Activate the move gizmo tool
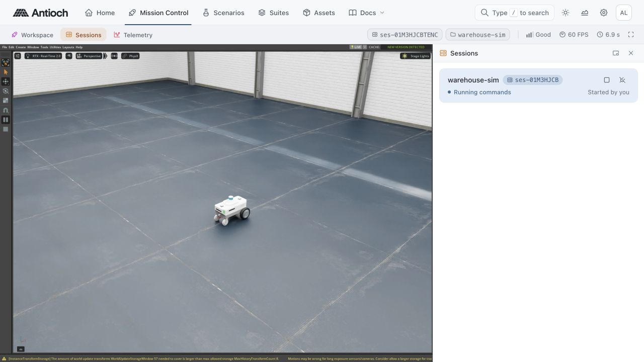Image resolution: width=644 pixels, height=362 pixels. pyautogui.click(x=6, y=81)
